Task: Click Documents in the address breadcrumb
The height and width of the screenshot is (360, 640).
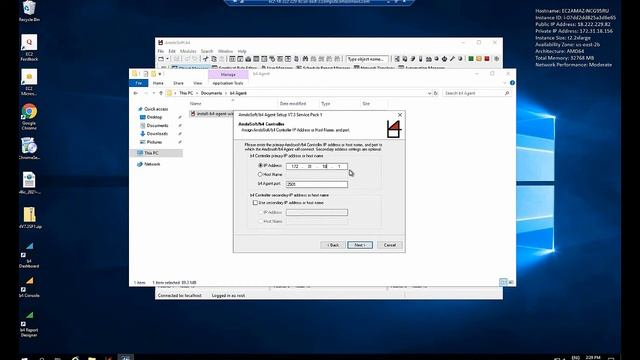Action: pyautogui.click(x=211, y=93)
